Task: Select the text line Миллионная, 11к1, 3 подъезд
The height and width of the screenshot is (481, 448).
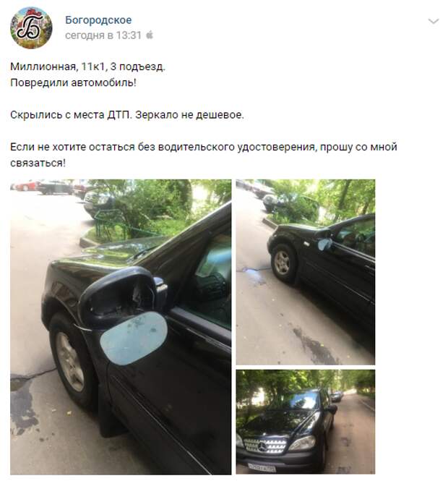Action: coord(87,67)
